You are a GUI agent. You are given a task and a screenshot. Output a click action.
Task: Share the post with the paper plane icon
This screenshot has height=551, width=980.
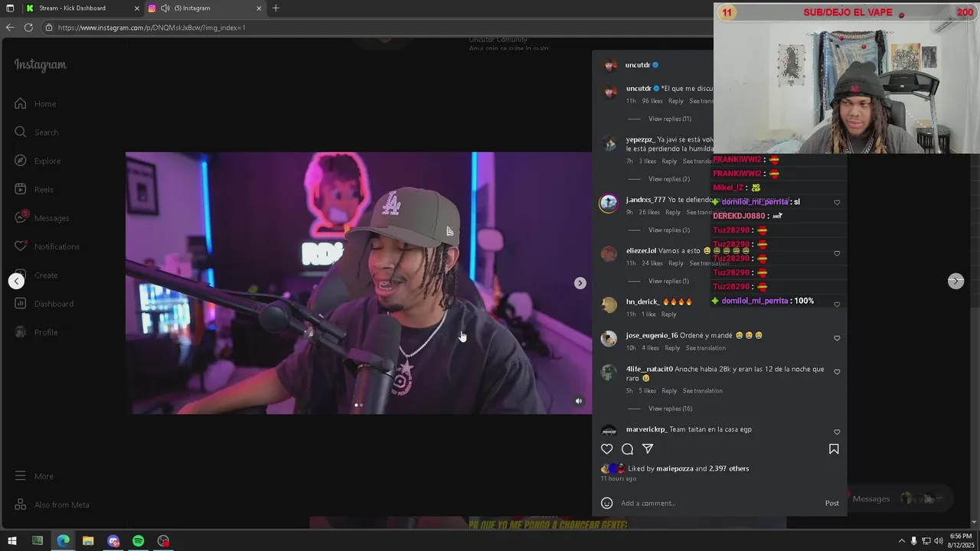pos(648,449)
